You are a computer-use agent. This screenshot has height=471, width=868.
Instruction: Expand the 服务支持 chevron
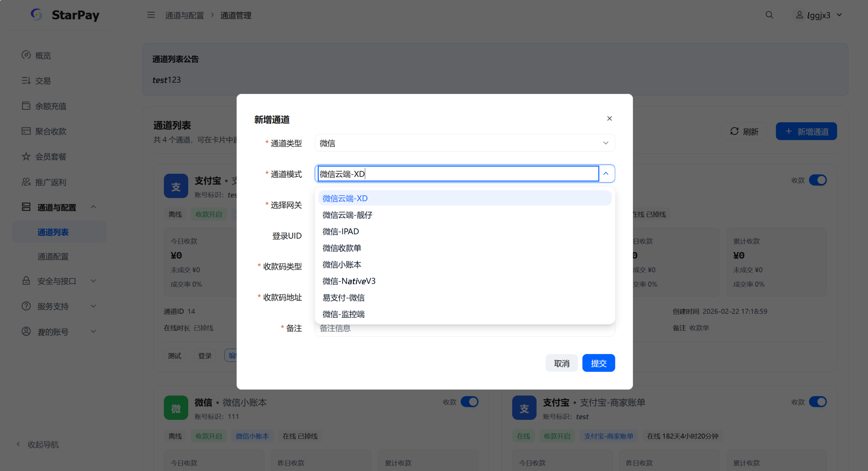tap(94, 306)
